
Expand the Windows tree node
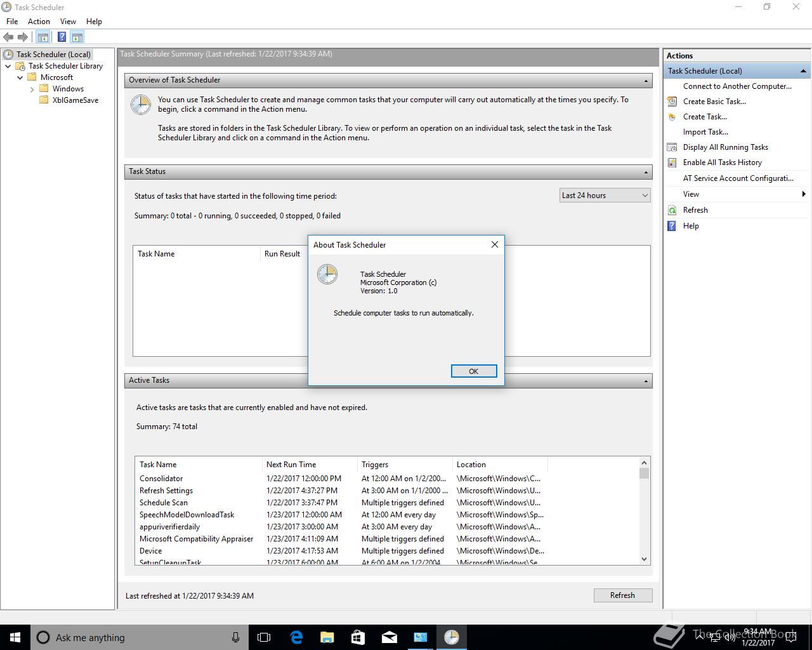32,89
